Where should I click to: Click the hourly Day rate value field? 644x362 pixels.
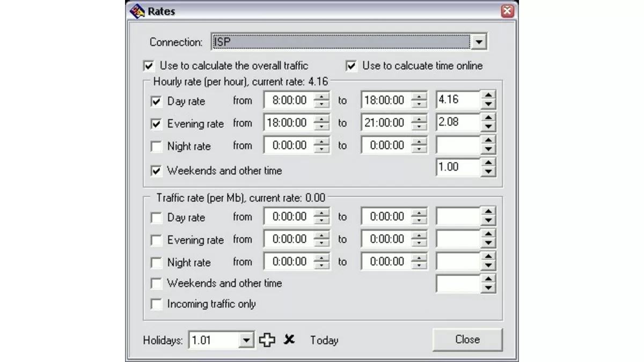coord(457,100)
